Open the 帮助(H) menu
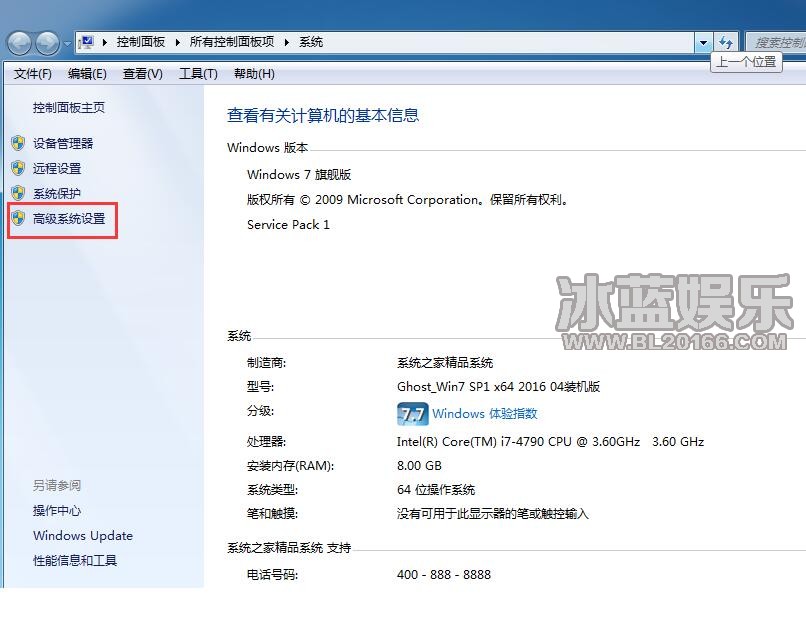 coord(254,74)
